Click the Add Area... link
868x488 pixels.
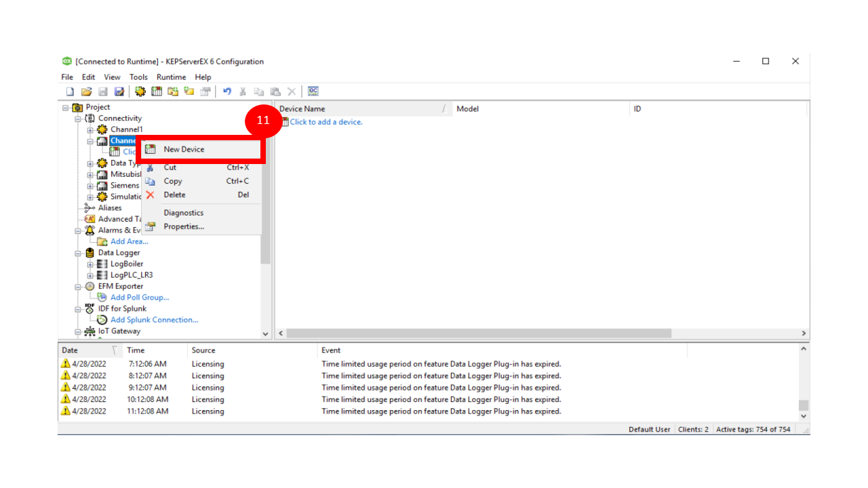coord(130,241)
